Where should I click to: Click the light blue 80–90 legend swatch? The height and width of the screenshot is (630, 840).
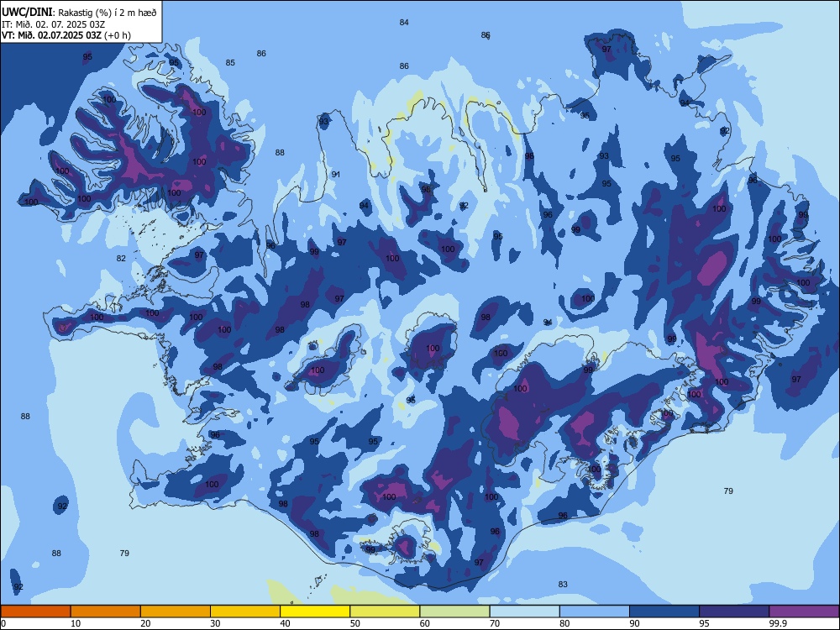pos(595,612)
